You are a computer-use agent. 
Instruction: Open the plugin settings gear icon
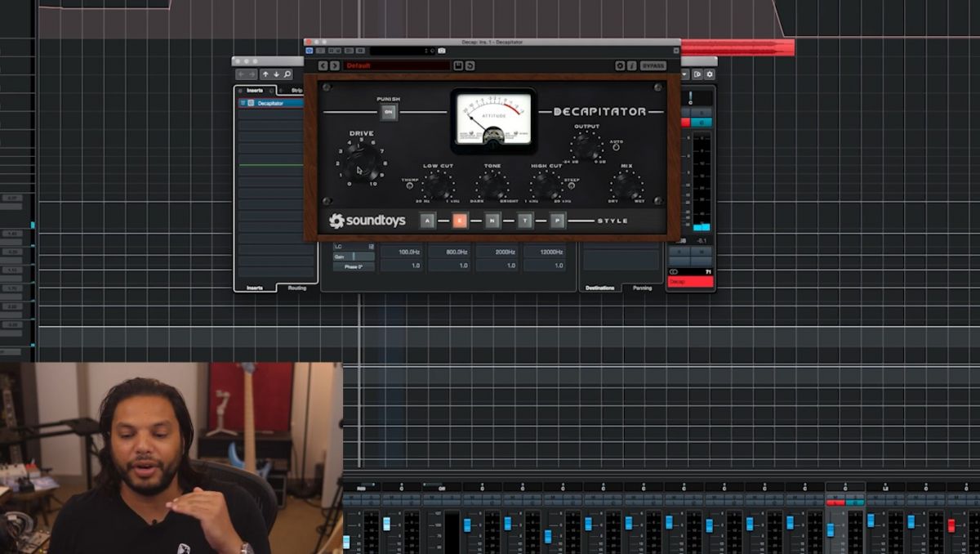coord(620,65)
